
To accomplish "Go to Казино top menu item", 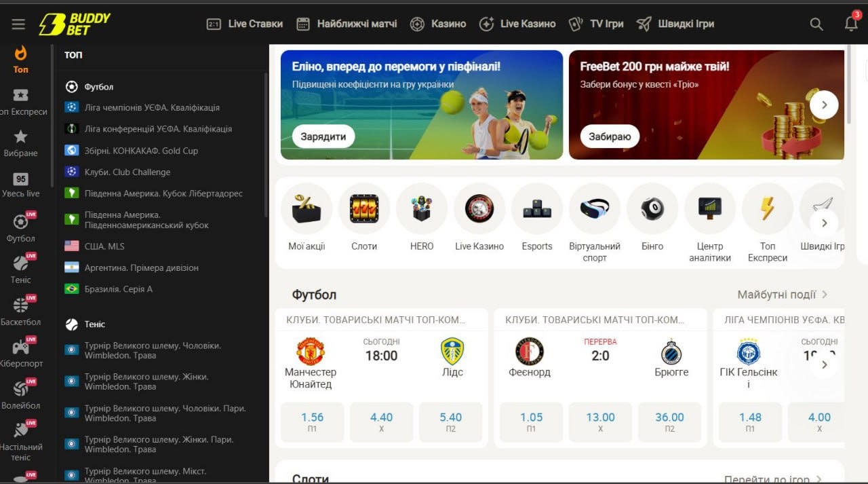I will [438, 24].
